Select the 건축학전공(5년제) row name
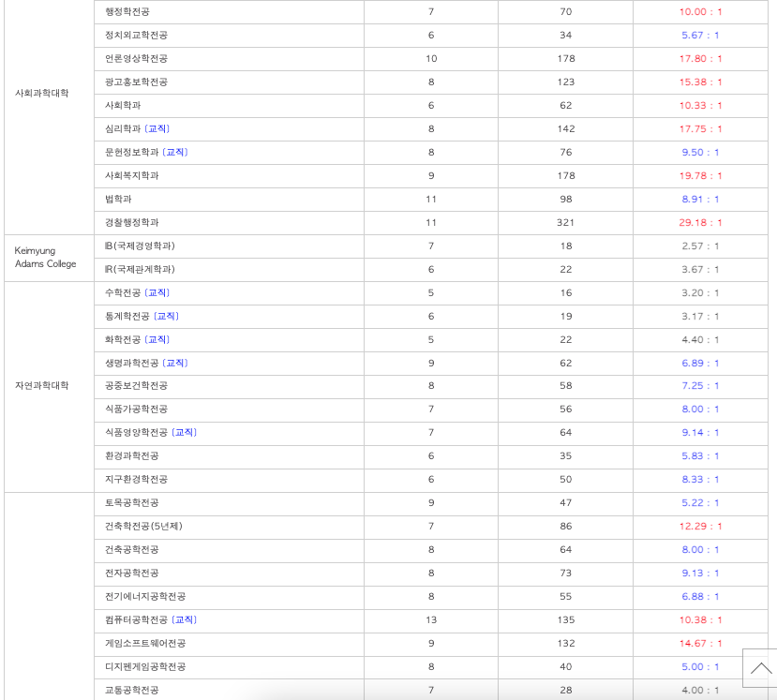777x700 pixels. (x=143, y=526)
